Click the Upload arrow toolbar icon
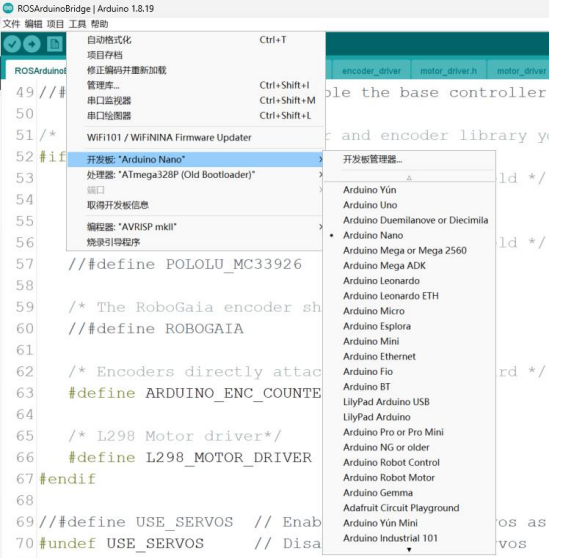The image size is (571, 558). (32, 44)
